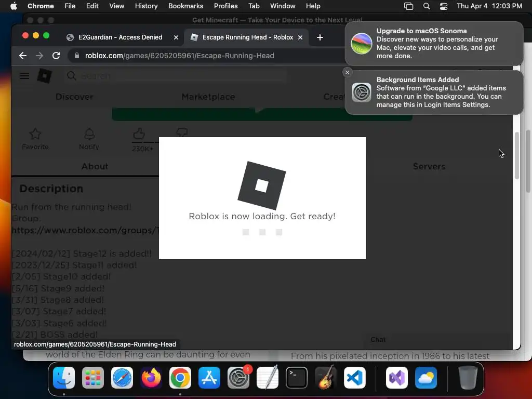Click the vertical scrollbar of the Chrome window
The height and width of the screenshot is (399, 532).
point(517,155)
